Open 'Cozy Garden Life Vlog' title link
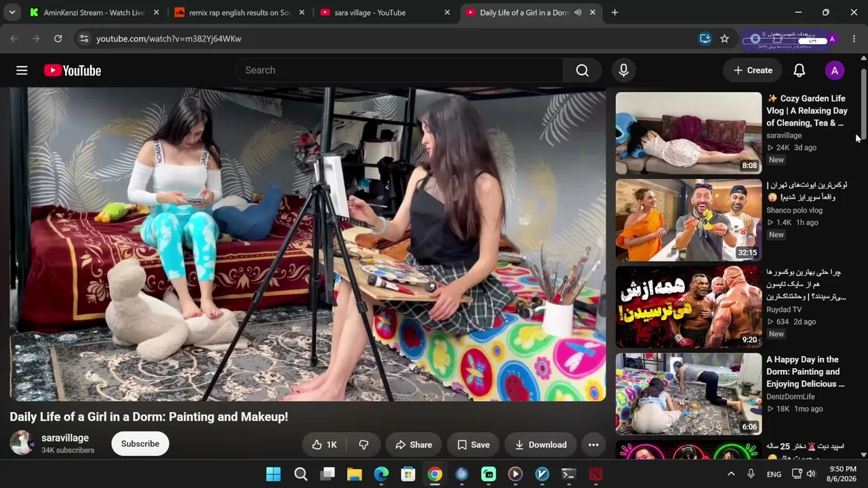Screen dimensions: 868x488 click(x=807, y=110)
